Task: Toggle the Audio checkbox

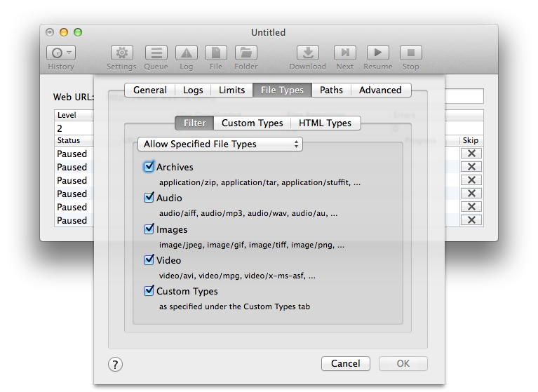Action: (149, 198)
